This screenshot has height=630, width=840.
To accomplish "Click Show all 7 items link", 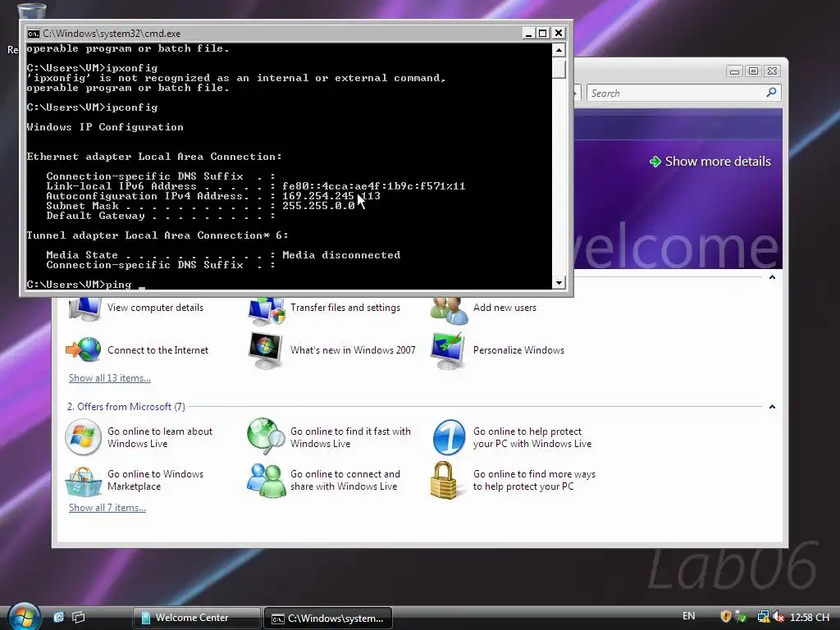I will point(107,508).
